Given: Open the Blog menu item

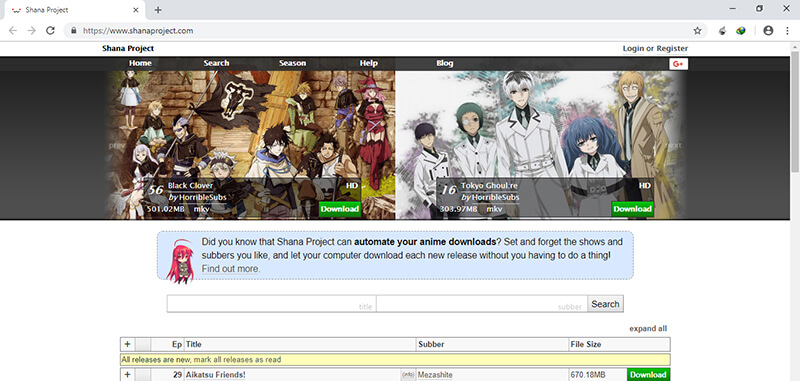Looking at the screenshot, I should 445,63.
